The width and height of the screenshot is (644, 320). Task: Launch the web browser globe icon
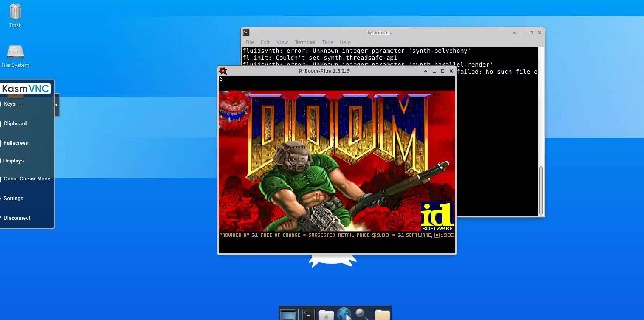(344, 314)
